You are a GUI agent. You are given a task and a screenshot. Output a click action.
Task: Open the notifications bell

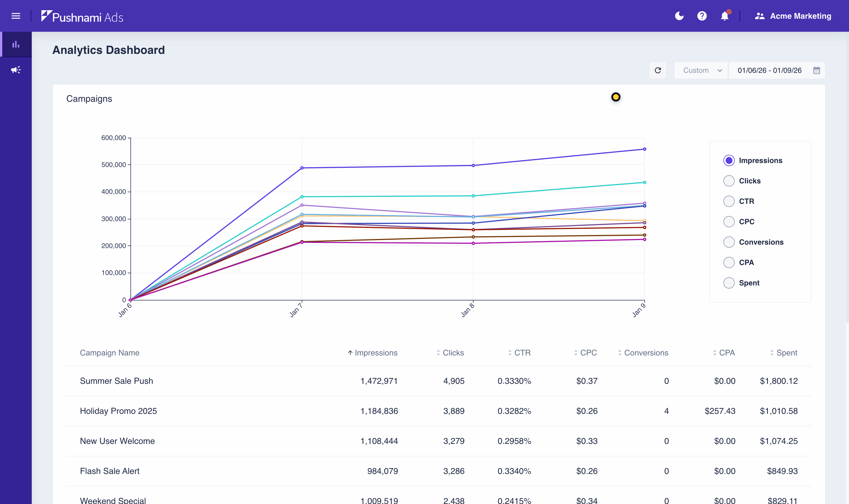[x=724, y=16]
